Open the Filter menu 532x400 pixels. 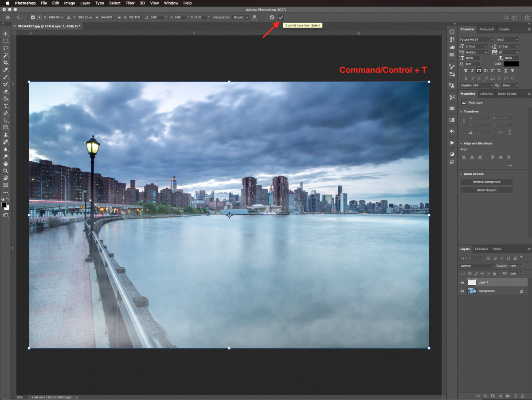(130, 3)
